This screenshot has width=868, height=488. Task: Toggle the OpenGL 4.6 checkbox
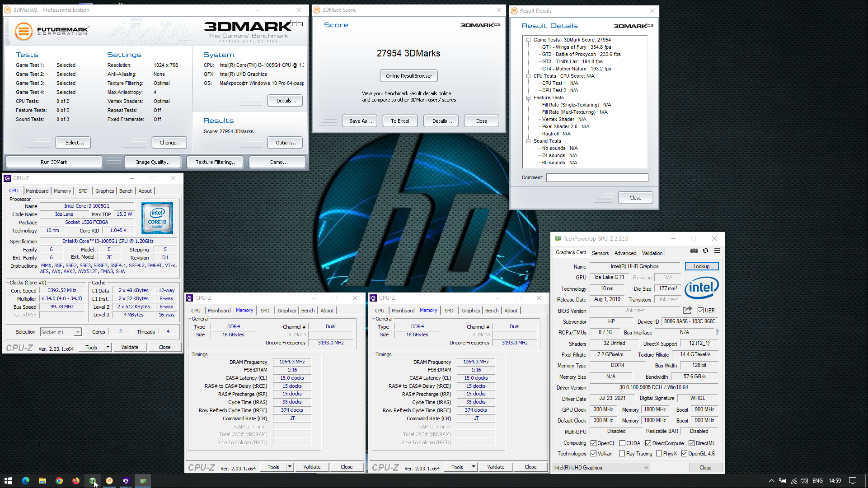click(684, 454)
